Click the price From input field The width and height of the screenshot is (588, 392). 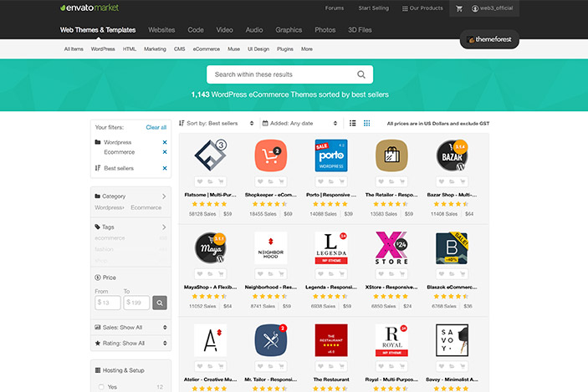[x=108, y=303]
